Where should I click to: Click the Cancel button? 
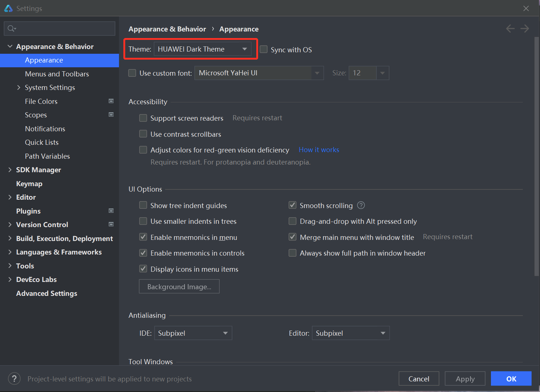point(419,379)
